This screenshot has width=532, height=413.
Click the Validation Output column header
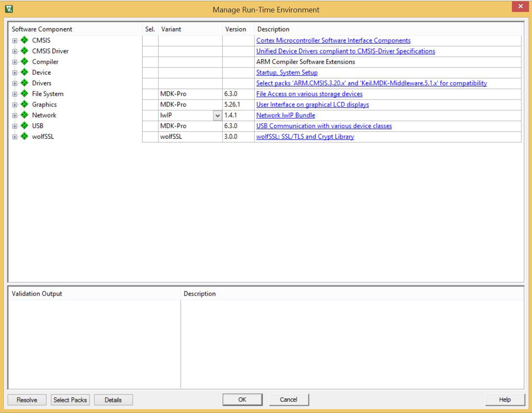(x=95, y=293)
